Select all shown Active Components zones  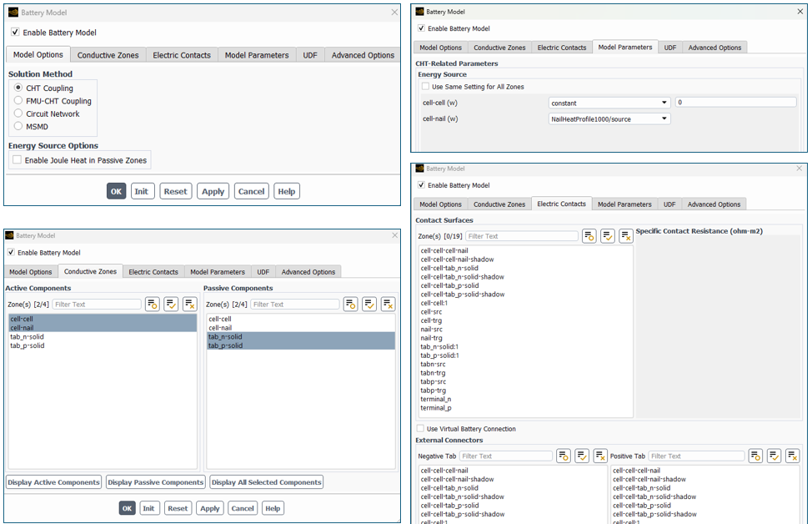(171, 305)
